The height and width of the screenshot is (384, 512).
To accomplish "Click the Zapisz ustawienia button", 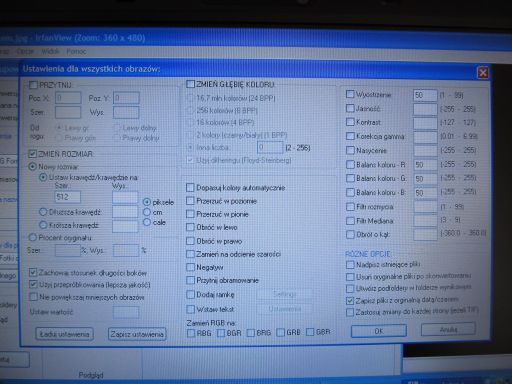I will 137,334.
